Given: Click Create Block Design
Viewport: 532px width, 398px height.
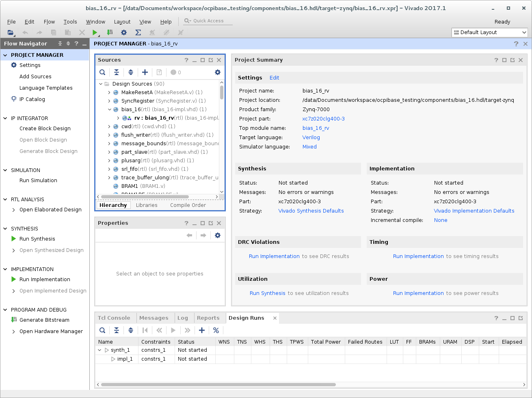Looking at the screenshot, I should pos(45,129).
